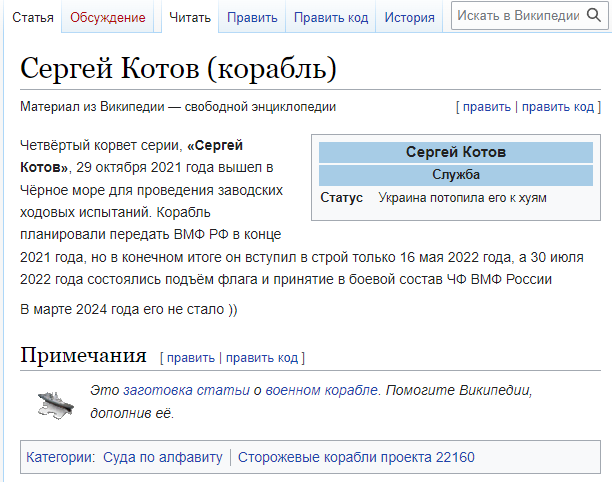Screen dimensions: 612x482
Task: Open category Суда по алфавиту
Action: pos(163,458)
